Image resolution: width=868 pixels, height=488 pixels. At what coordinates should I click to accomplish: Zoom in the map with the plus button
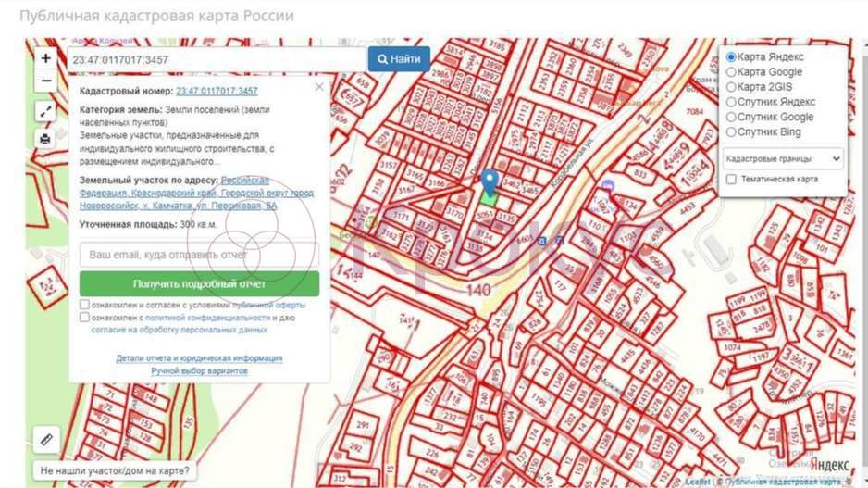click(46, 58)
